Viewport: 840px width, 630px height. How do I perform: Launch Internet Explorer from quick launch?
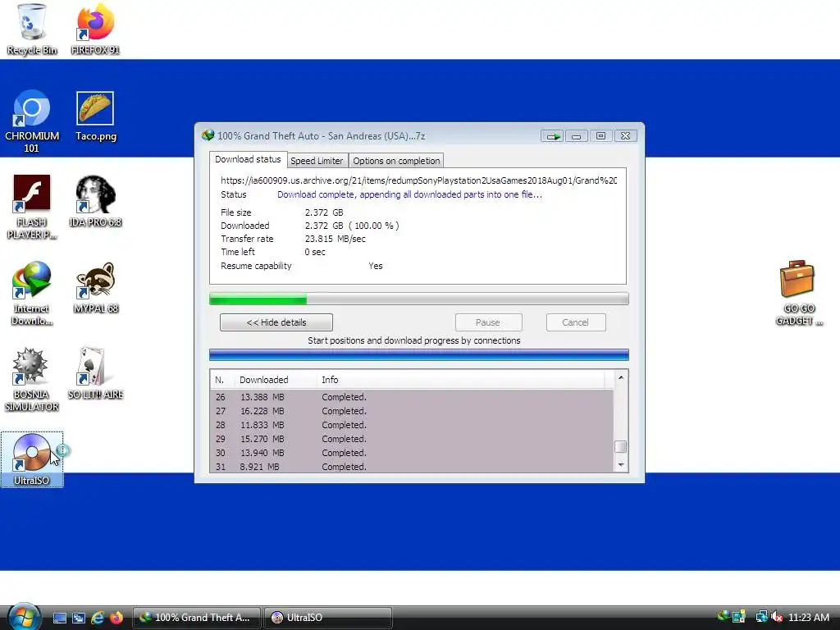coord(98,618)
